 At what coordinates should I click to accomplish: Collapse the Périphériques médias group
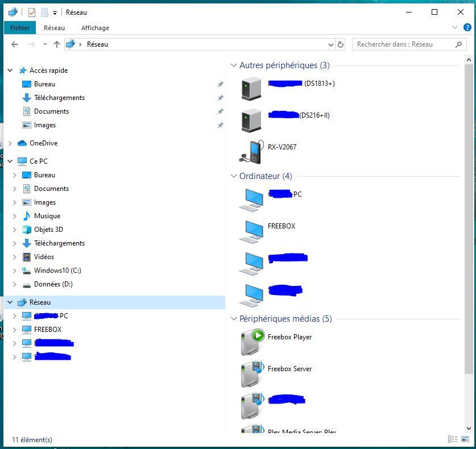click(x=233, y=318)
